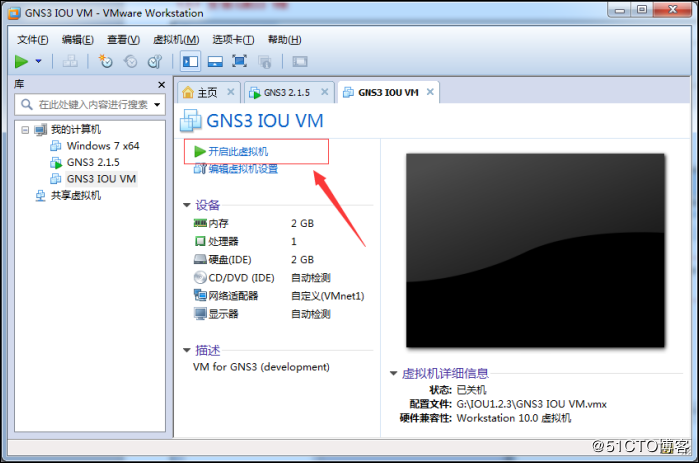Close the 库 library panel
This screenshot has width=699, height=463.
pos(161,85)
